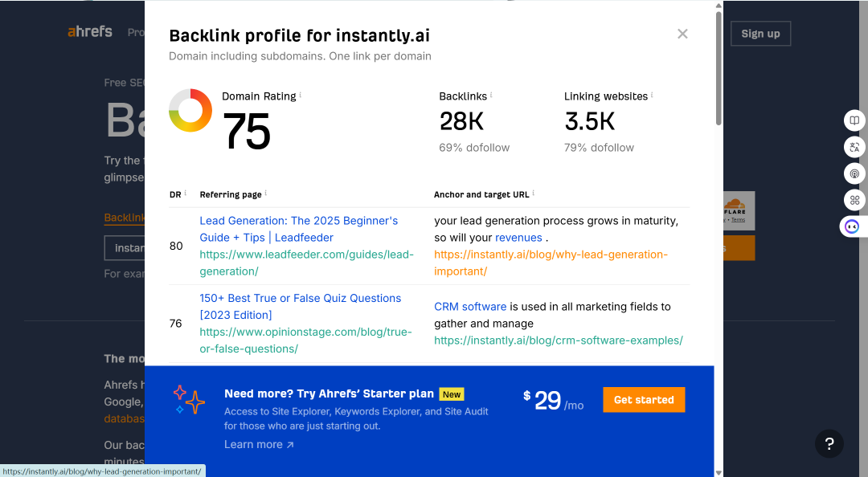Viewport: 868px width, 477px height.
Task: Open Leadfeeder Lead Generation guide link
Action: [x=298, y=229]
